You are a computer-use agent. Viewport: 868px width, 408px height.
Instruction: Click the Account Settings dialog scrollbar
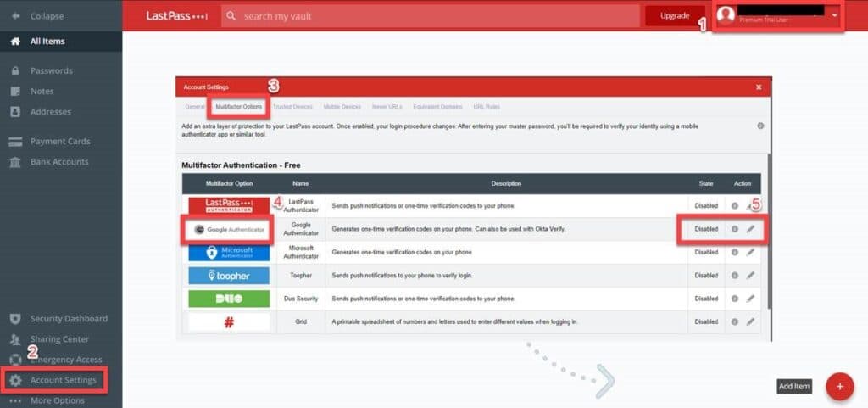coord(769,230)
